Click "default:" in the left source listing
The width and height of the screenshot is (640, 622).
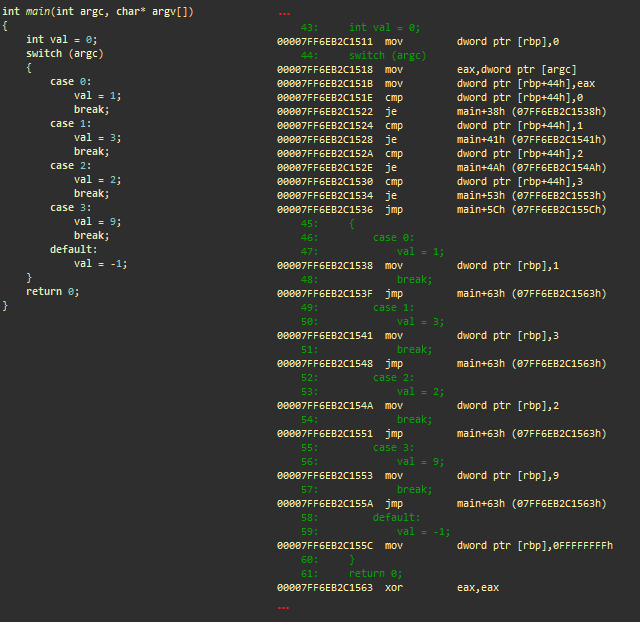click(73, 249)
